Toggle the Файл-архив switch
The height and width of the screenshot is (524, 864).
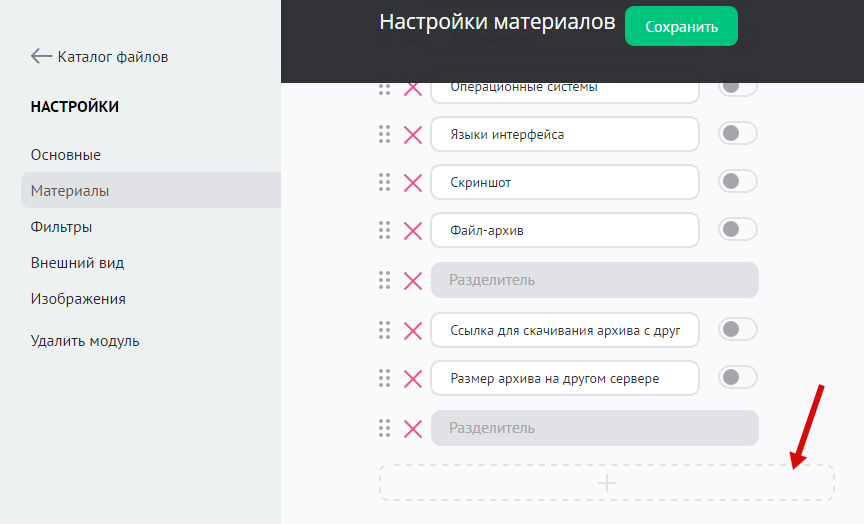737,229
